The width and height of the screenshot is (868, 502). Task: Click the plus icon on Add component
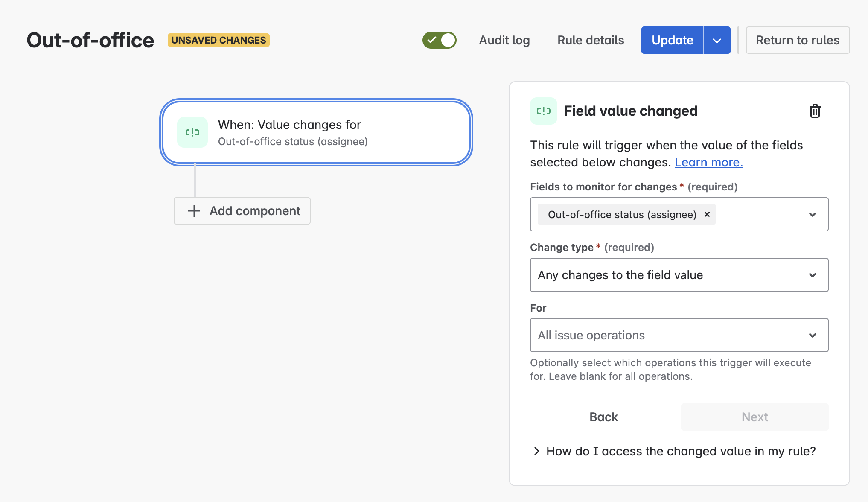tap(194, 211)
